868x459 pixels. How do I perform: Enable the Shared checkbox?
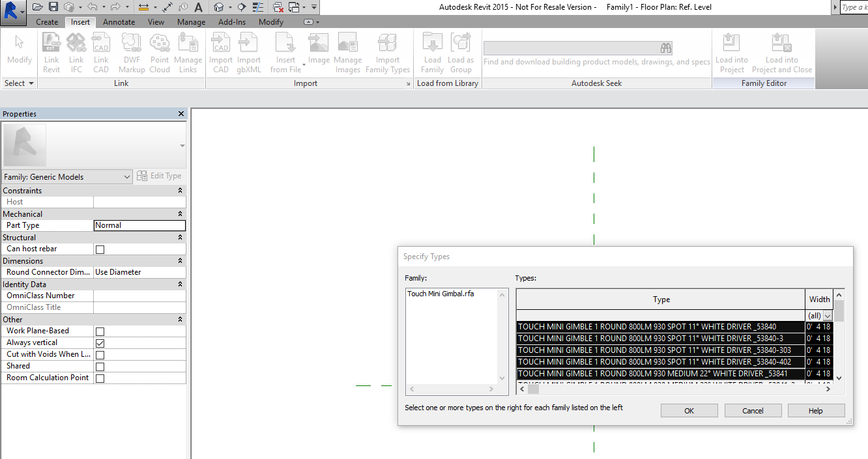pos(100,367)
